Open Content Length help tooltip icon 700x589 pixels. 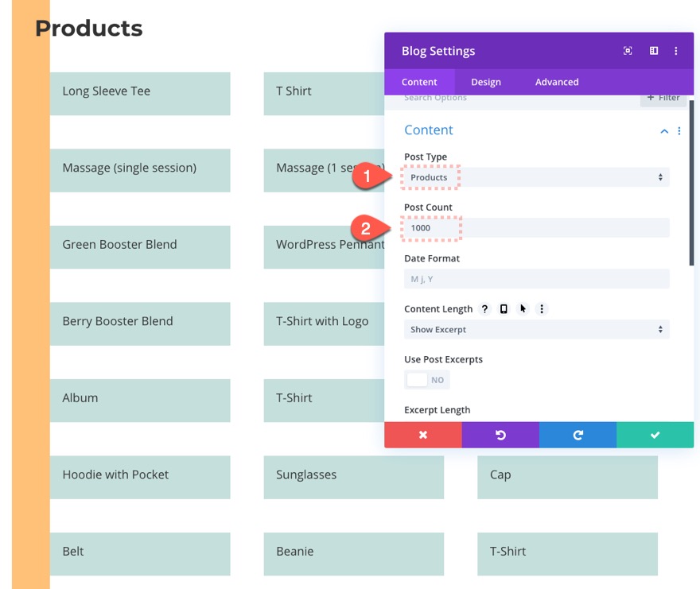pos(485,308)
